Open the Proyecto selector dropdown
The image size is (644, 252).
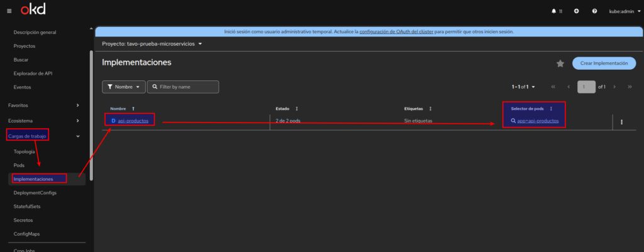pyautogui.click(x=152, y=44)
